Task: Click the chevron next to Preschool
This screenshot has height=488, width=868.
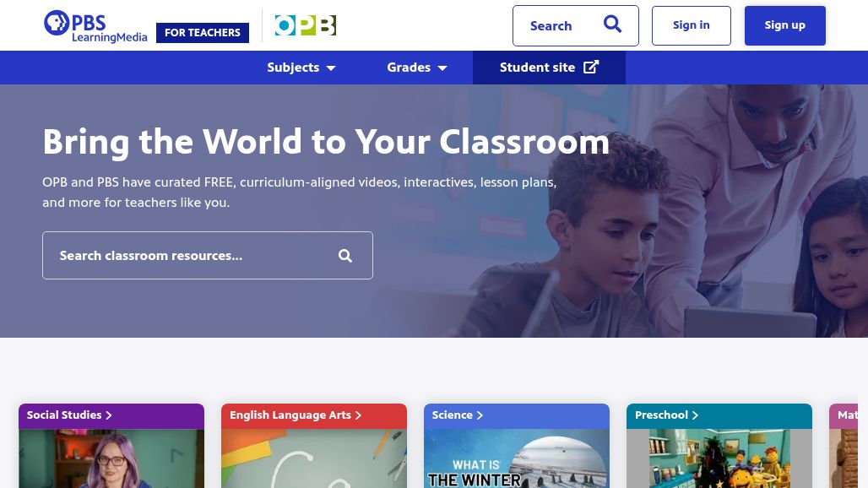Action: pos(695,415)
